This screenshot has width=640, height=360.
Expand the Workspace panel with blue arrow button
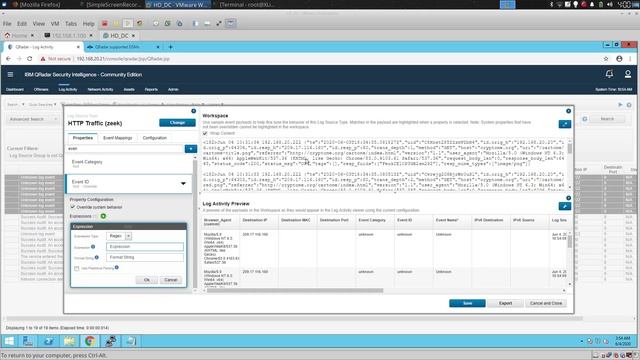[565, 124]
